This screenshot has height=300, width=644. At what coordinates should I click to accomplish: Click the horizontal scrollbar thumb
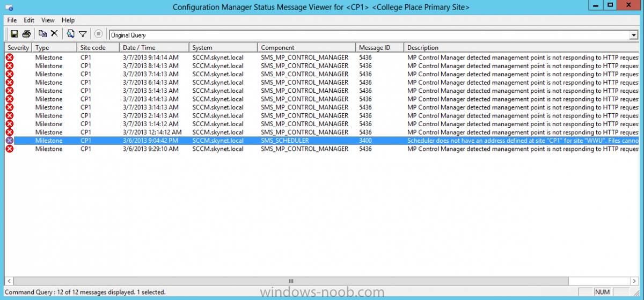click(x=291, y=281)
